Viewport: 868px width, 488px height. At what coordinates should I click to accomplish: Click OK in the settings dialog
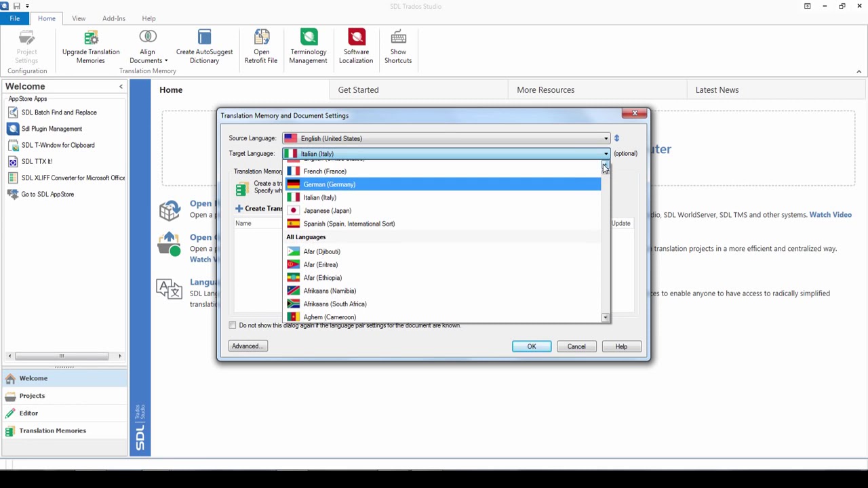532,346
